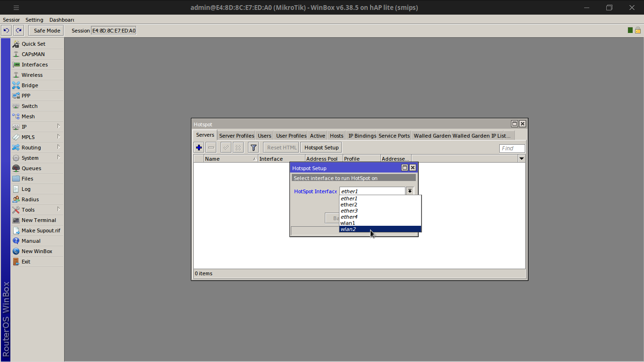
Task: Click the enable checkmark icon in Hotspot toolbar
Action: tap(226, 148)
